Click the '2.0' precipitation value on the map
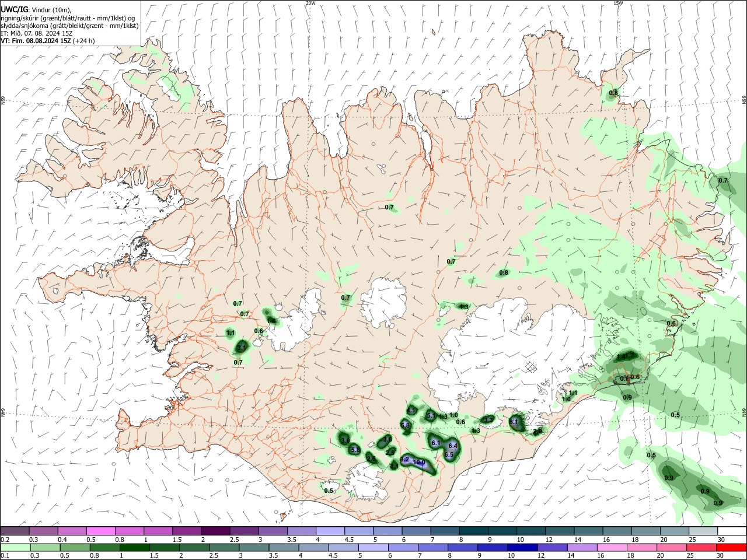The image size is (747, 560). coord(537,431)
